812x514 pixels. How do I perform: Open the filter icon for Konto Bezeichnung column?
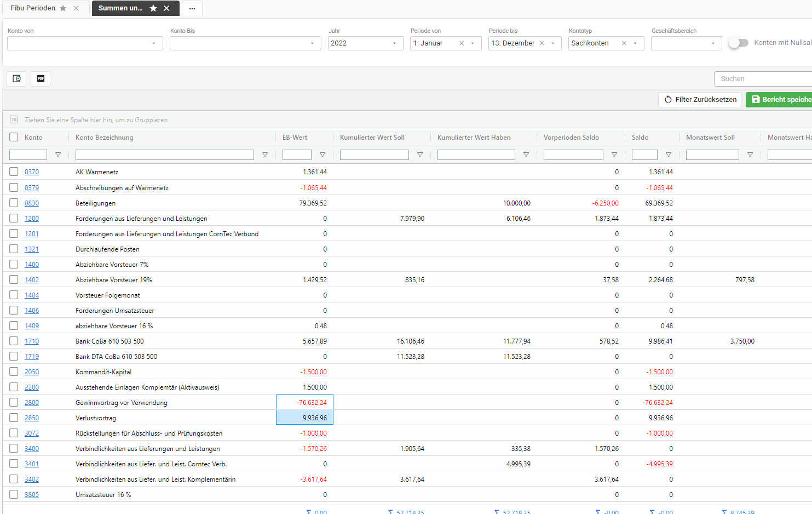tap(265, 155)
